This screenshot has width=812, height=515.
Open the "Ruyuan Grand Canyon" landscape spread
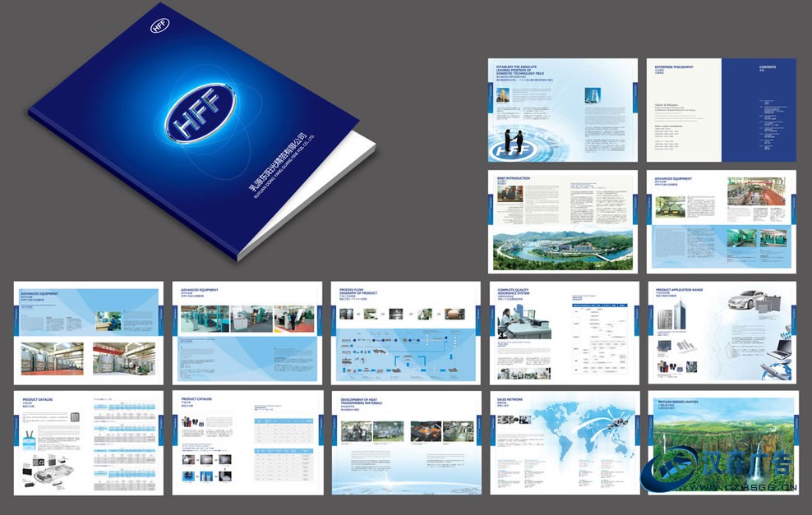pos(722,443)
